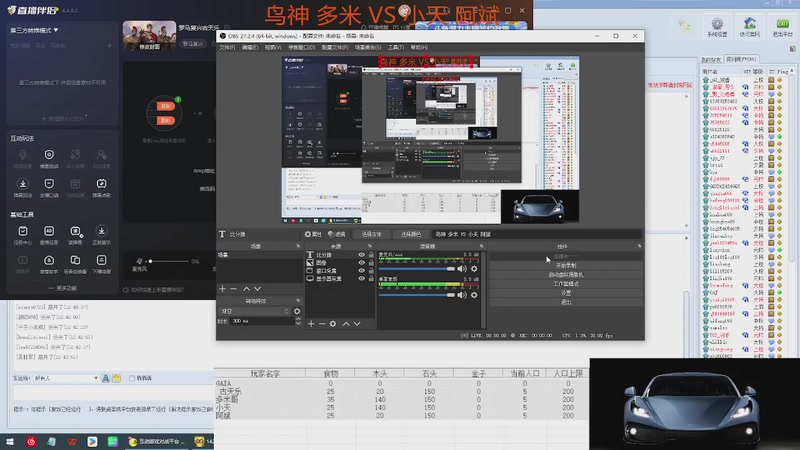Image resolution: width=800 pixels, height=450 pixels.
Task: Toggle visibility of 窗口采集 source
Action: 361,270
